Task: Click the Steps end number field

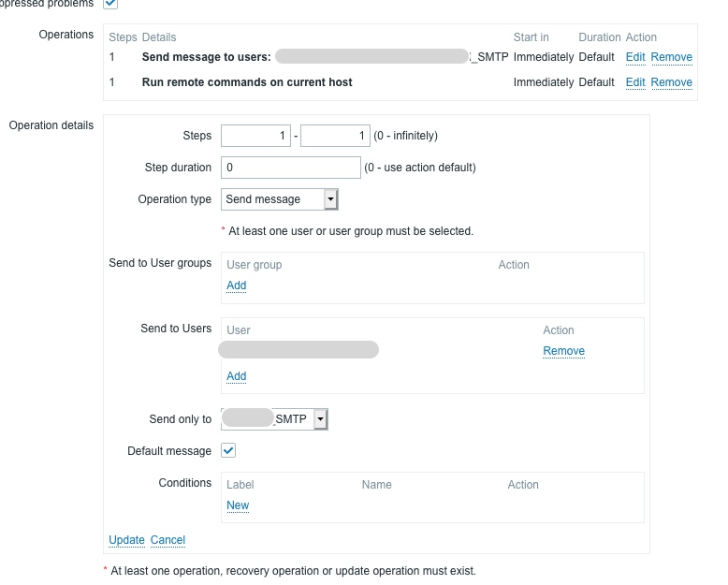Action: pos(335,136)
